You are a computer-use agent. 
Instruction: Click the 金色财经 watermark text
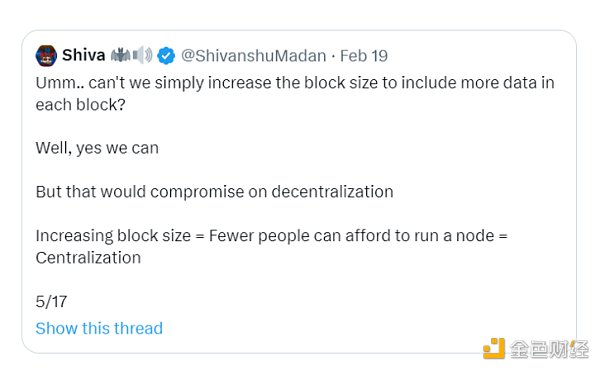[x=549, y=349]
